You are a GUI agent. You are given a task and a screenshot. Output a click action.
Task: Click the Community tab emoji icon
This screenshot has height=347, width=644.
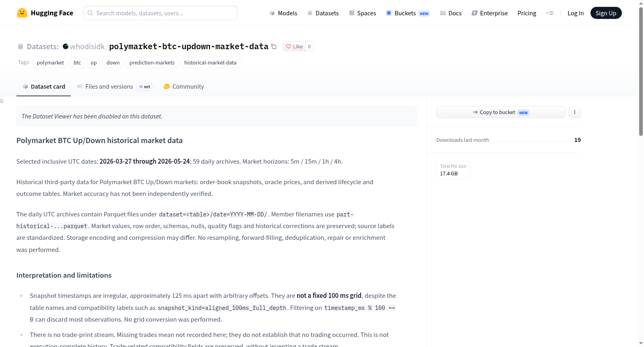167,86
